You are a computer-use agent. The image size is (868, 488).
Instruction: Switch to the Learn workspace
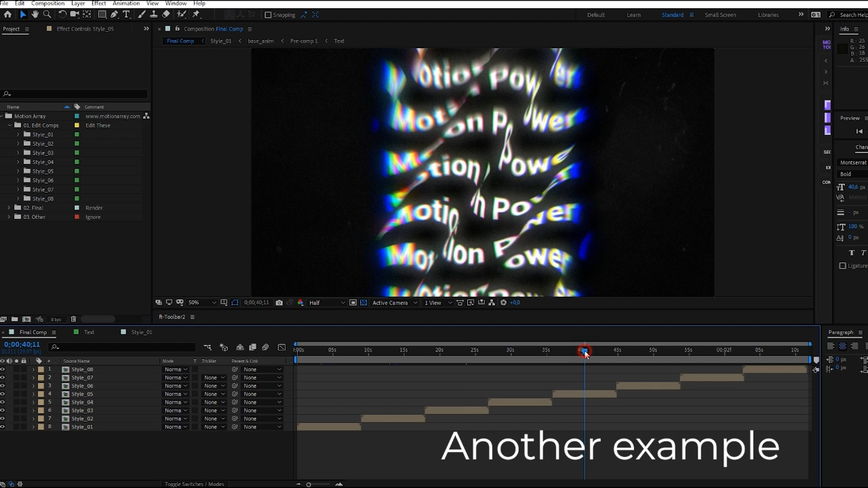pyautogui.click(x=633, y=15)
